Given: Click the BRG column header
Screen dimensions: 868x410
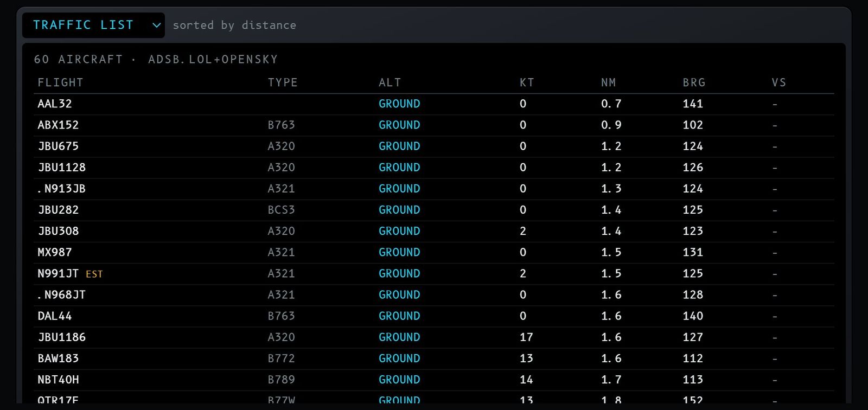Looking at the screenshot, I should (x=694, y=82).
